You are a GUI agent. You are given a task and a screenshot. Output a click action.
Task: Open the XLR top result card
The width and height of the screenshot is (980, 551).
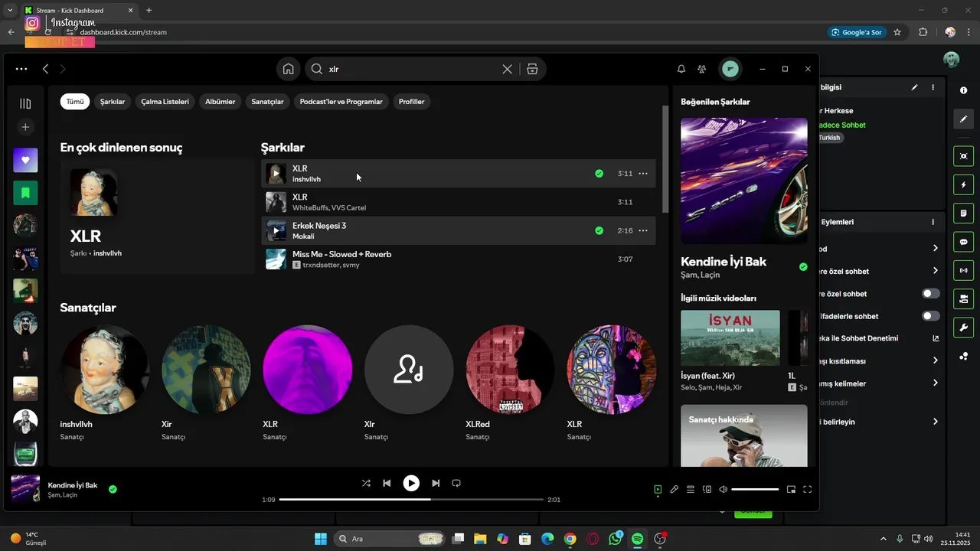pos(157,217)
